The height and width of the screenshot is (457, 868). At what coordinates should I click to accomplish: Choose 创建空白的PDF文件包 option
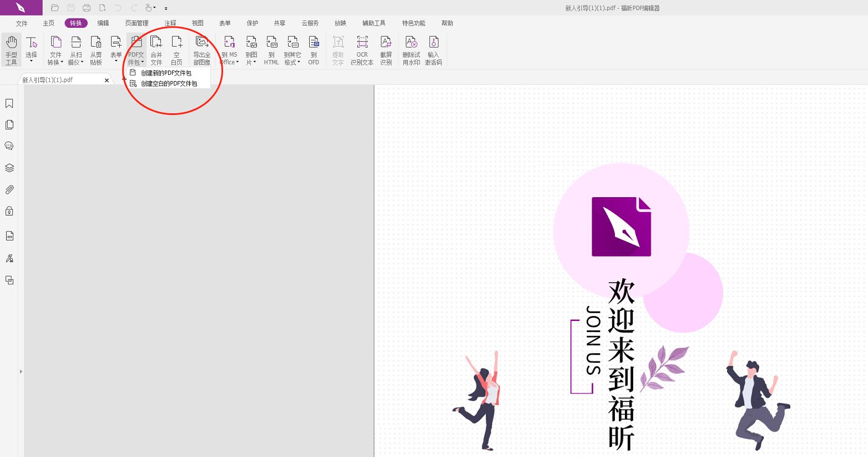pos(170,83)
